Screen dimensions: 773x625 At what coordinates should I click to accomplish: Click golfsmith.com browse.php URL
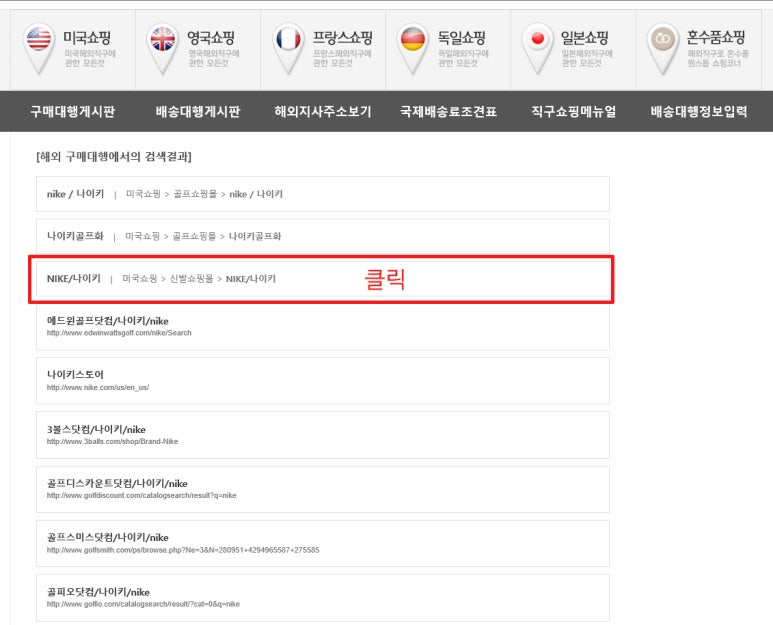[183, 550]
